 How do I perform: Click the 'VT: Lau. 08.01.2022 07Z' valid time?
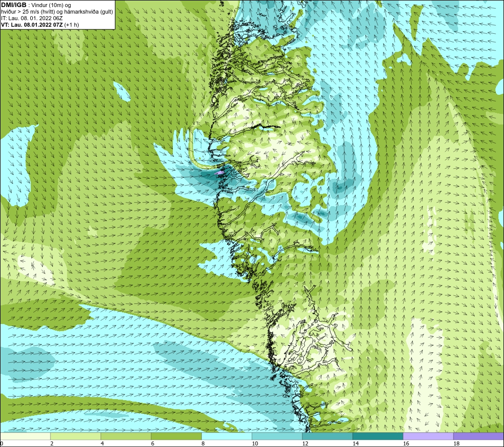[32, 25]
